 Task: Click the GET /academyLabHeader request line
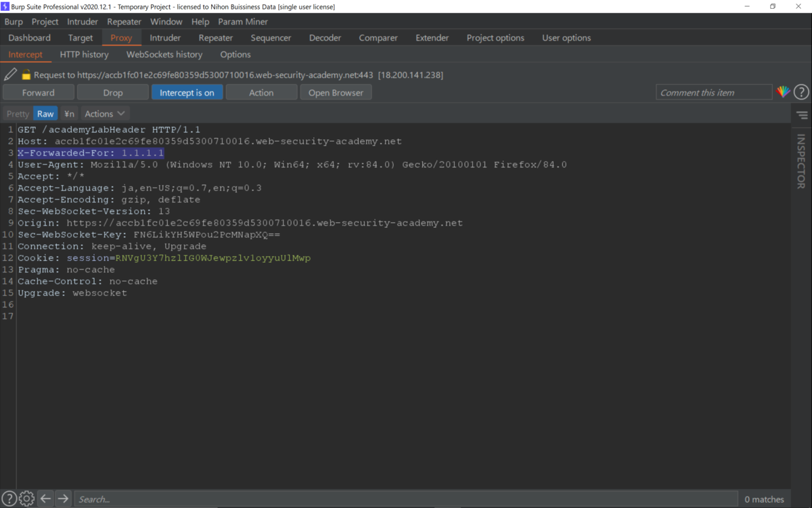click(x=109, y=129)
